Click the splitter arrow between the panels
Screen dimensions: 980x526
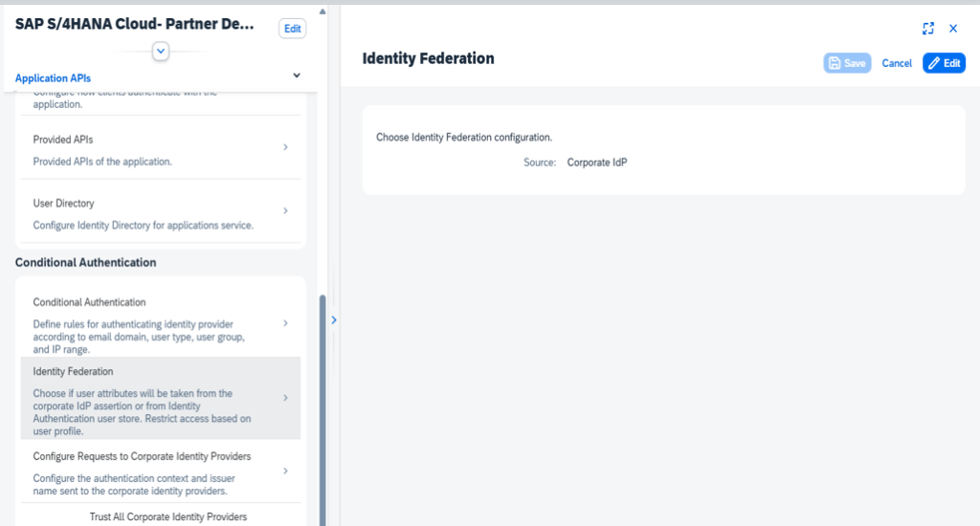coord(334,320)
